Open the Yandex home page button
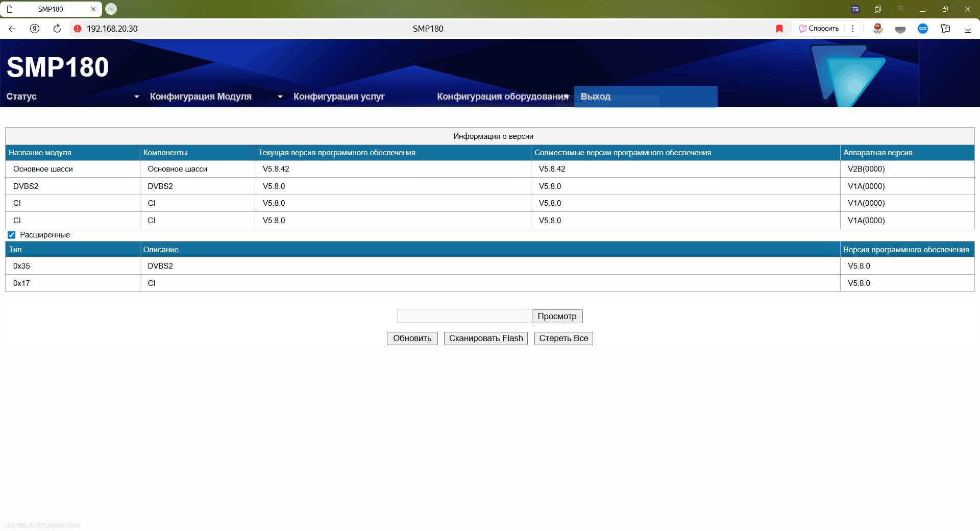The image size is (980, 531). (x=35, y=29)
